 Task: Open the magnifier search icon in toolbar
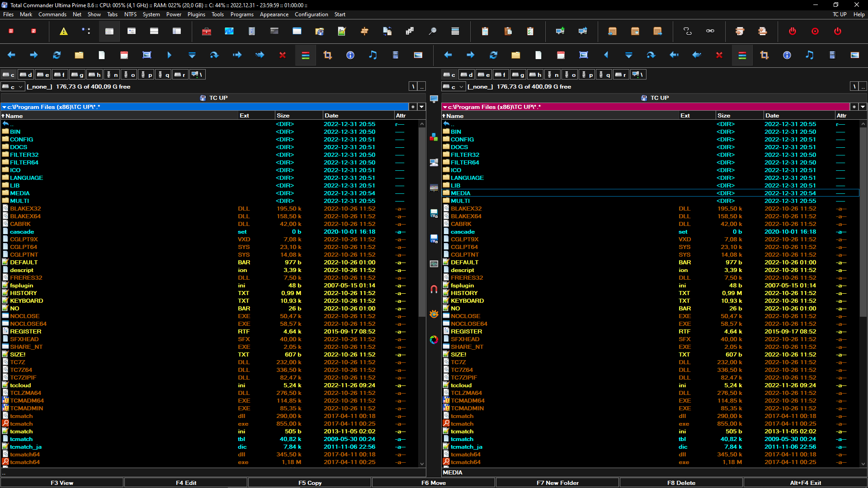(433, 31)
